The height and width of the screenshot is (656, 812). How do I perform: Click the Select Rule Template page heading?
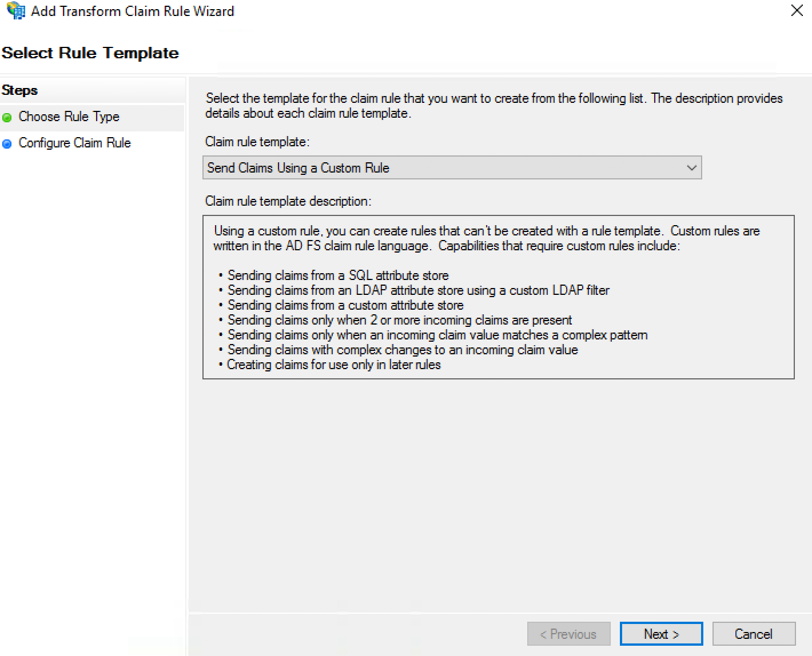[x=90, y=53]
